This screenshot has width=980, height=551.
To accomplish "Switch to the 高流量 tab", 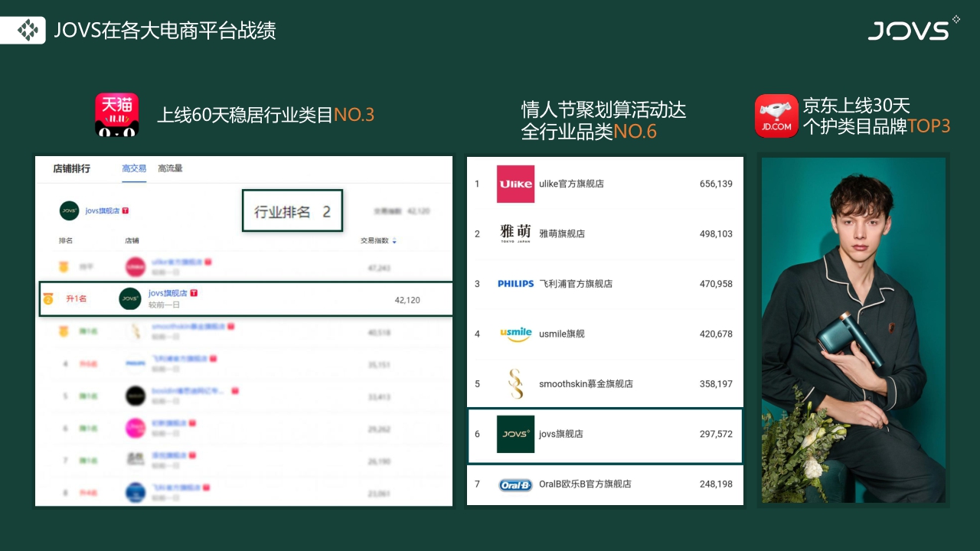I will point(170,169).
